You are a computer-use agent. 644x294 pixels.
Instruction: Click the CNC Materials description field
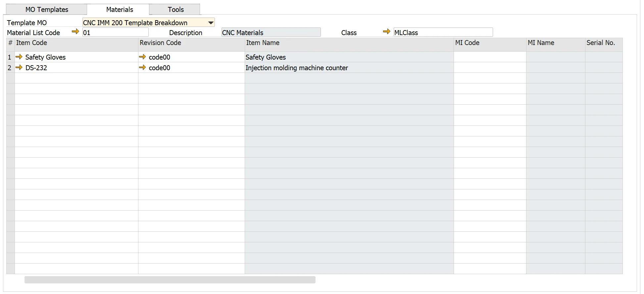tap(271, 32)
